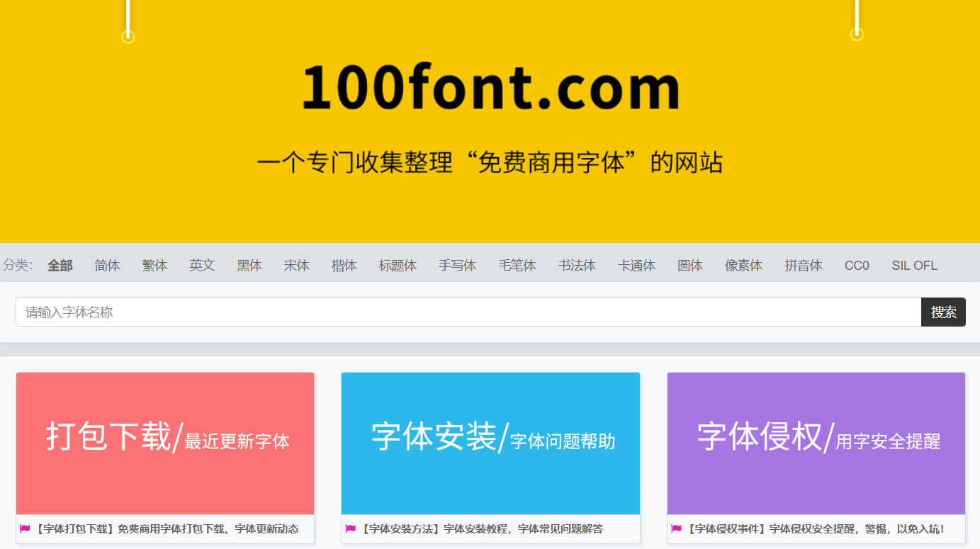Image resolution: width=980 pixels, height=549 pixels.
Task: Filter fonts by 简体 category
Action: click(108, 266)
